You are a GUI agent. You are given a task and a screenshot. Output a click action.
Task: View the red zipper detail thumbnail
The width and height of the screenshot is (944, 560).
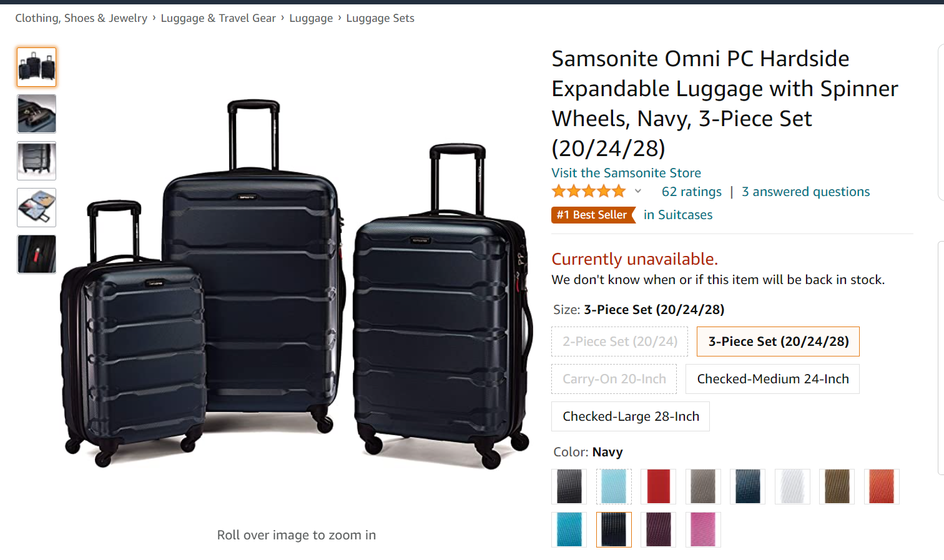(37, 254)
